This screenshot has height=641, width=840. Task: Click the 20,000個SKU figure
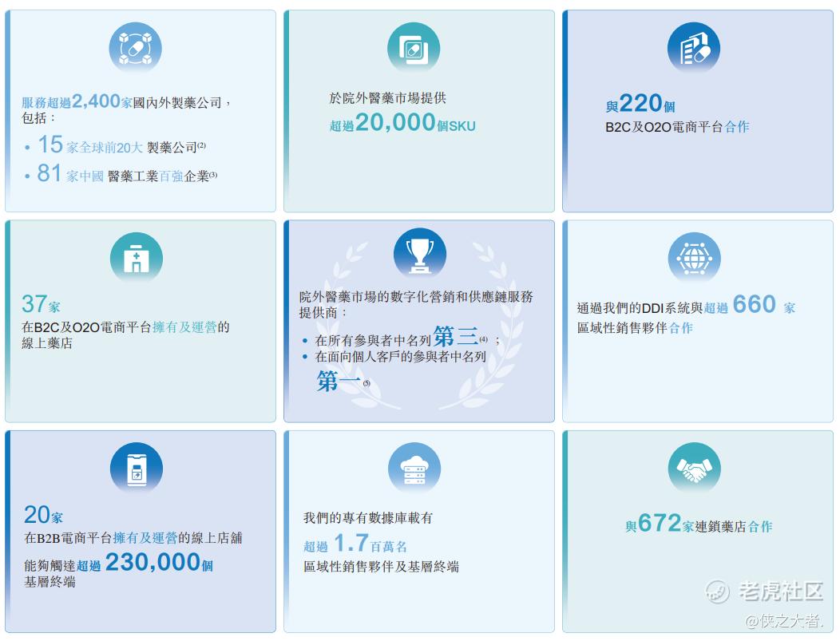414,123
